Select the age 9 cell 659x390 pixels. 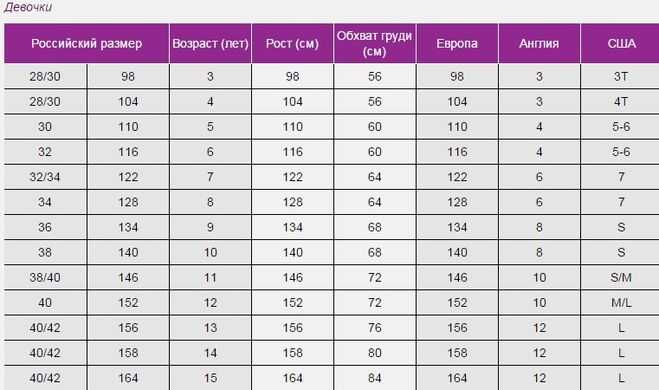coord(210,227)
